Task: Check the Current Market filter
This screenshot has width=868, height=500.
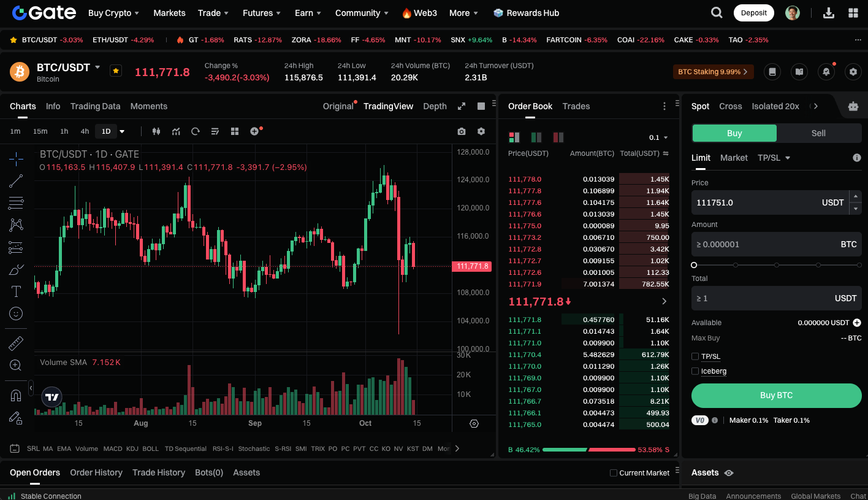Action: [614, 473]
